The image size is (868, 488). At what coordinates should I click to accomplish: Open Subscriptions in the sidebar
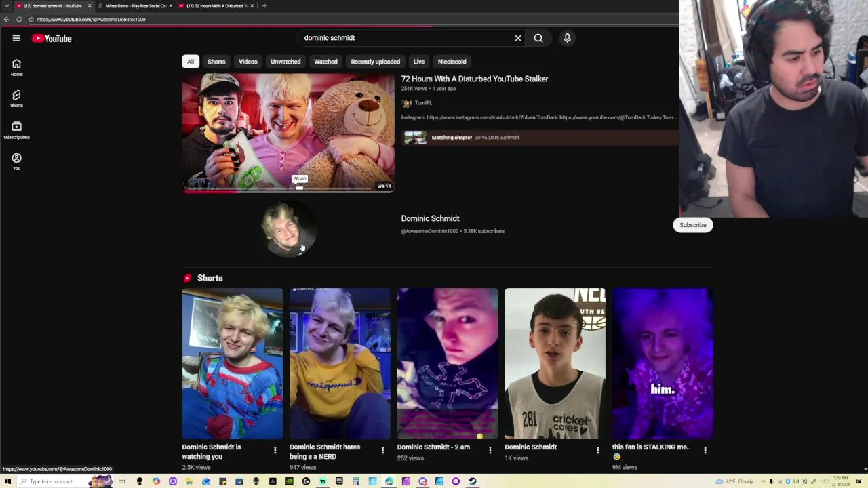[x=16, y=130]
